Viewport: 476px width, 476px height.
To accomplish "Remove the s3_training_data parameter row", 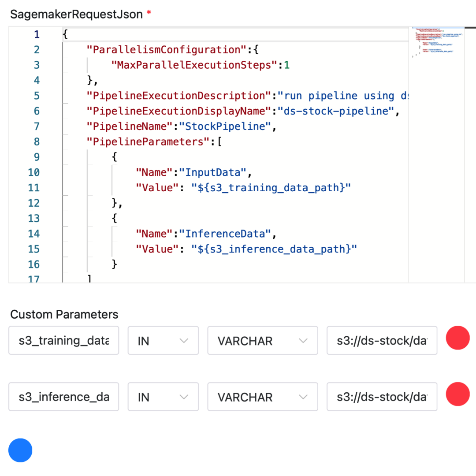I will click(457, 338).
